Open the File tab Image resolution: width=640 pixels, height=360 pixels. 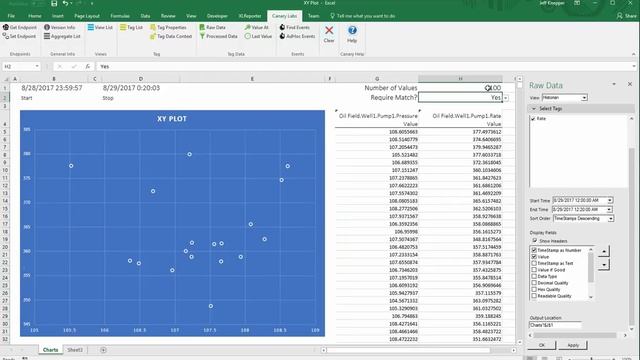11,16
